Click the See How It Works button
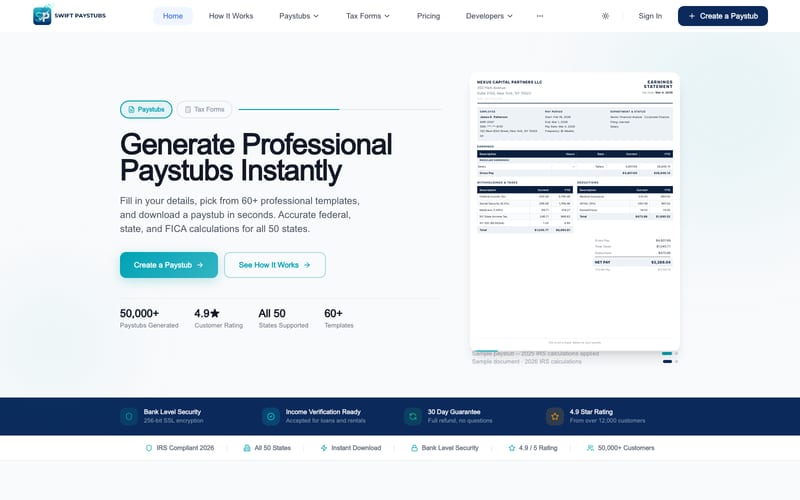800x500 pixels. [x=275, y=265]
